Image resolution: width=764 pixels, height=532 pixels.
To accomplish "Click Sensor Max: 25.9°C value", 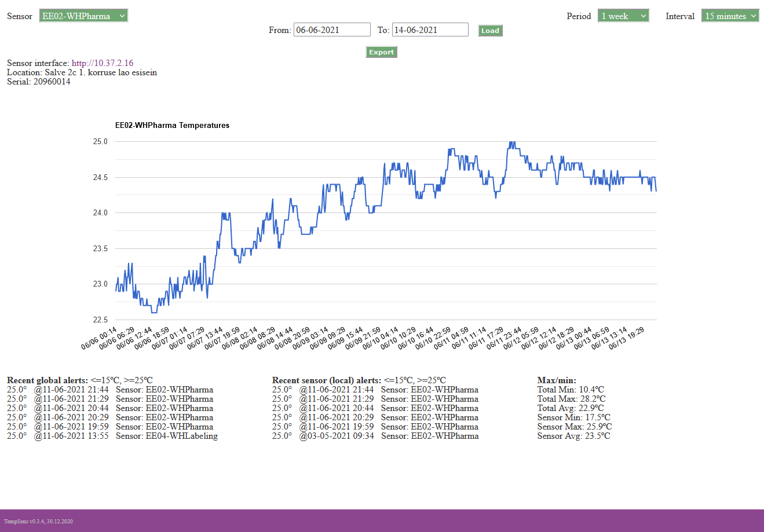I will click(575, 427).
